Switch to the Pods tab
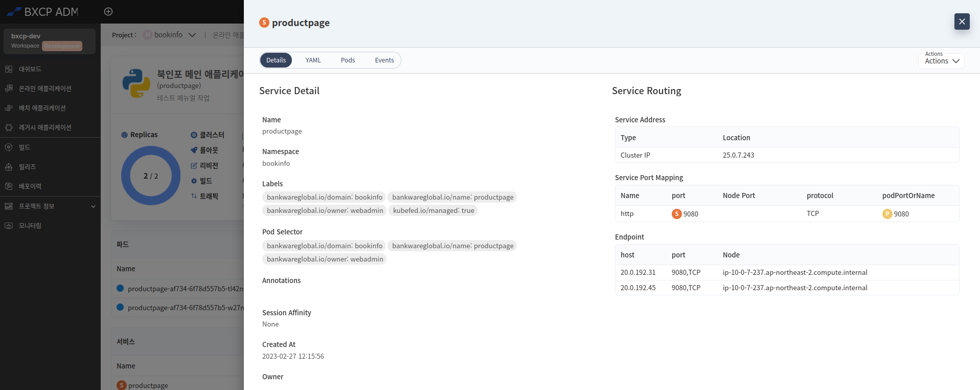Viewport: 980px width, 390px height. [x=348, y=60]
